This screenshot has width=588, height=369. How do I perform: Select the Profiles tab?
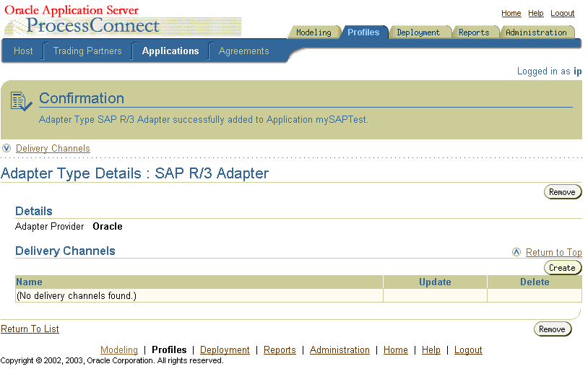pyautogui.click(x=363, y=32)
